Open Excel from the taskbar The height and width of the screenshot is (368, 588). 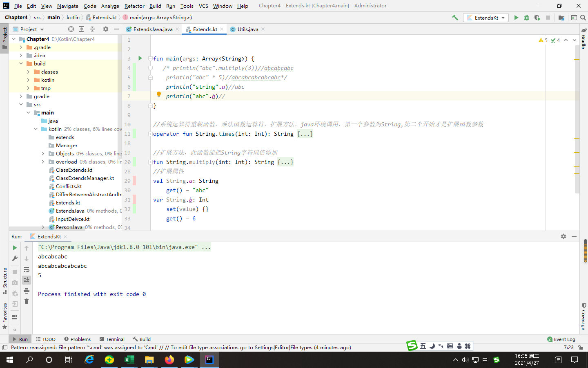(129, 360)
